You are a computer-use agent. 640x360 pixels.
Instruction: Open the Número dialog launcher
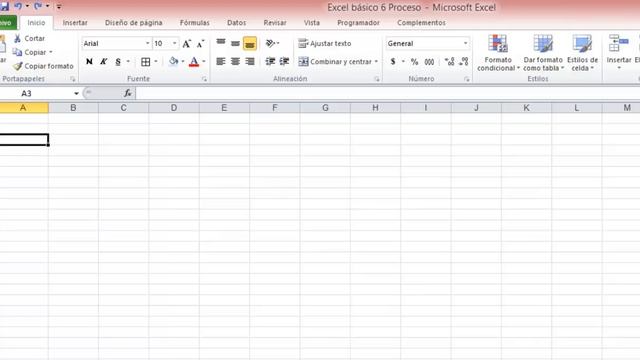pos(467,79)
